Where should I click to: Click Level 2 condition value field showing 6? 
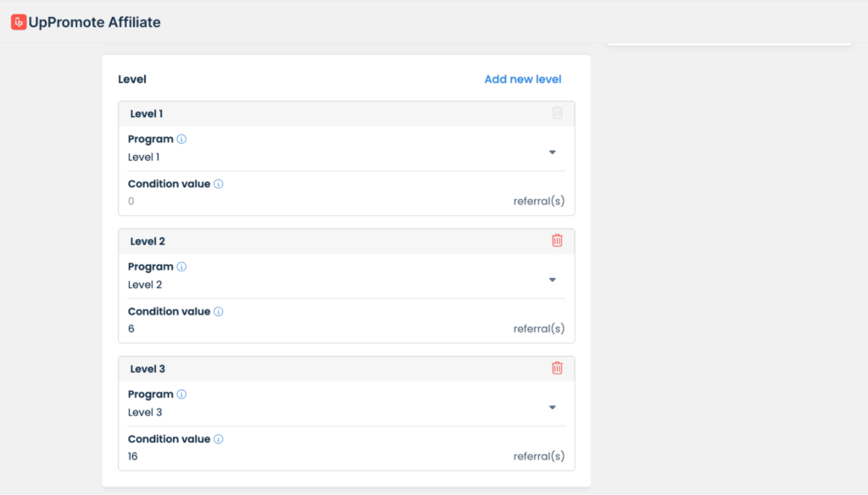(x=314, y=329)
